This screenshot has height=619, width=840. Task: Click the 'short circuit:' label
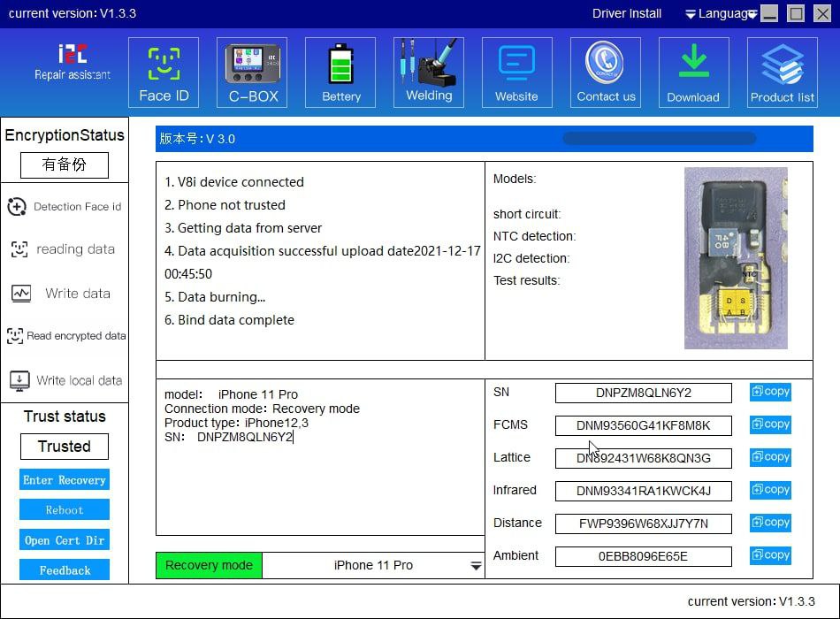[527, 214]
